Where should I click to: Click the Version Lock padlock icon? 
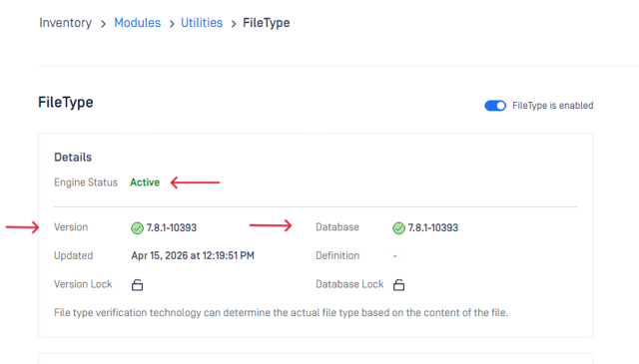[138, 284]
